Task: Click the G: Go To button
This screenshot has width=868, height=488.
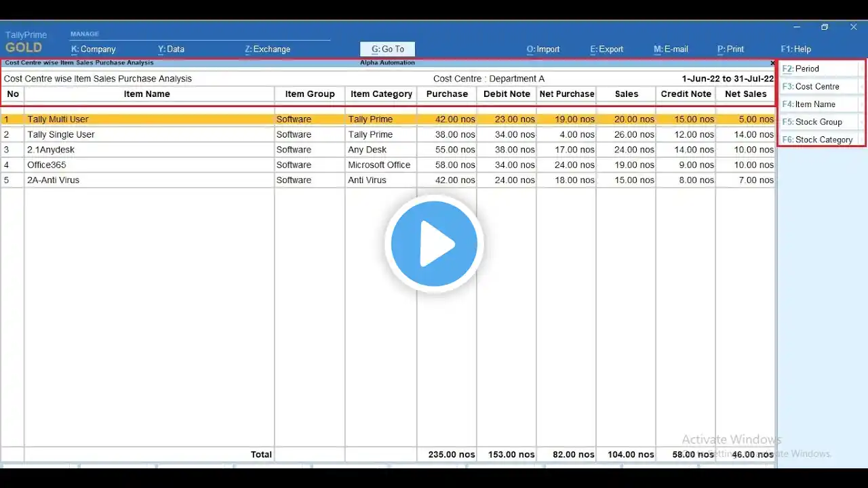Action: [x=387, y=49]
